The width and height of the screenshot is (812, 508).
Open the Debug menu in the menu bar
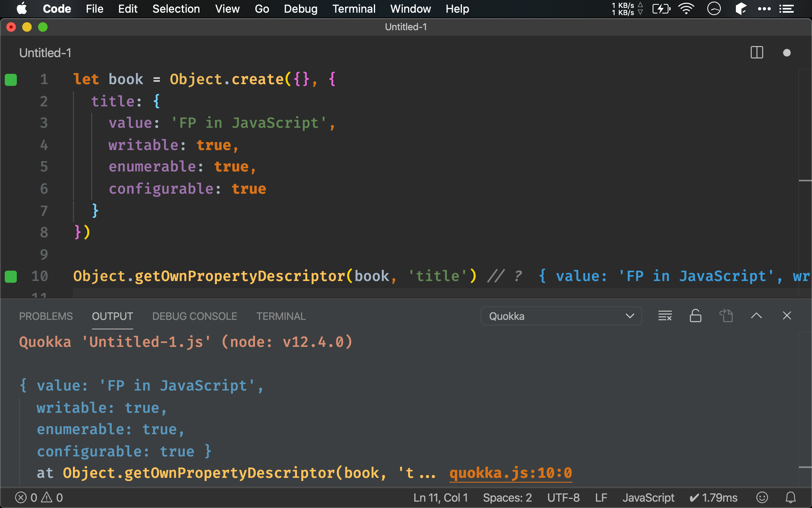301,9
